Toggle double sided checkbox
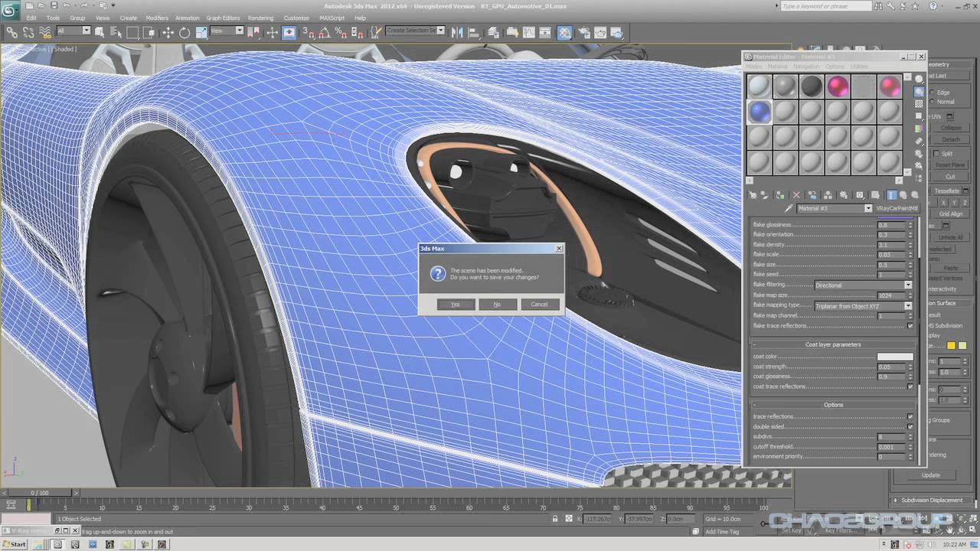The height and width of the screenshot is (551, 980). click(x=910, y=427)
